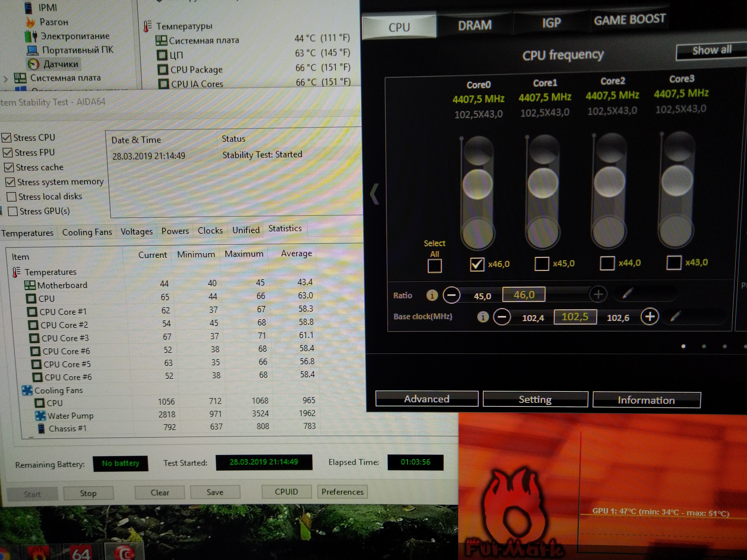The width and height of the screenshot is (747, 560).
Task: Increase base clock with plus button
Action: coord(649,317)
